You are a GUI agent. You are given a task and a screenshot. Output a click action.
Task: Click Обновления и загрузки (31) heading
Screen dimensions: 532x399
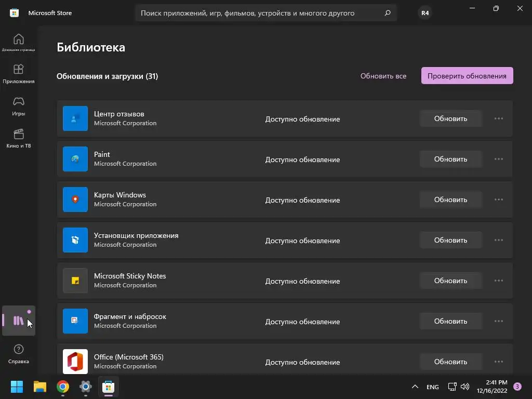click(x=107, y=76)
